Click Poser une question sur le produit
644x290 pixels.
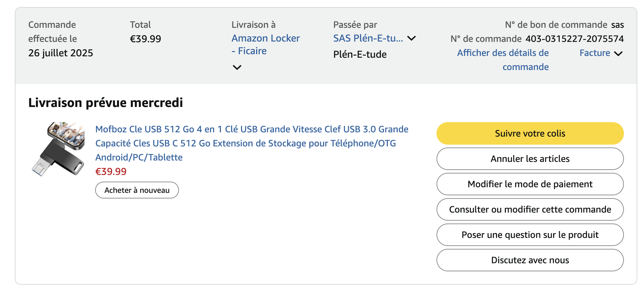coord(530,235)
